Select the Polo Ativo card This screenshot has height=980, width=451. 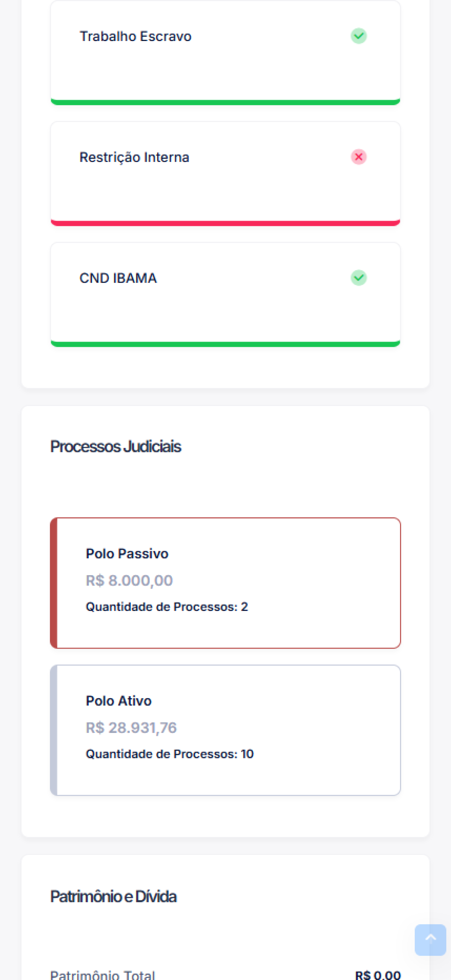click(x=225, y=730)
